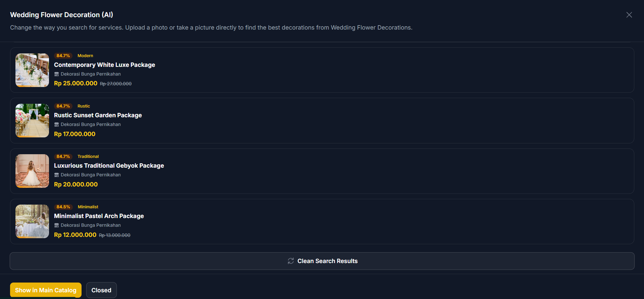644x299 pixels.
Task: Close the Wedding Flower Decoration dialog
Action: pyautogui.click(x=629, y=15)
